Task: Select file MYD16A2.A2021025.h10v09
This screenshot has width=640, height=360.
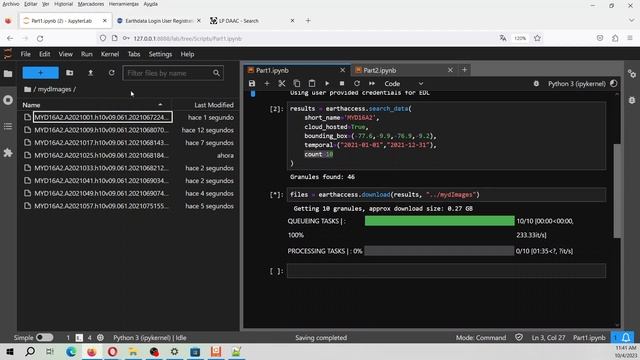Action: [x=129, y=155]
